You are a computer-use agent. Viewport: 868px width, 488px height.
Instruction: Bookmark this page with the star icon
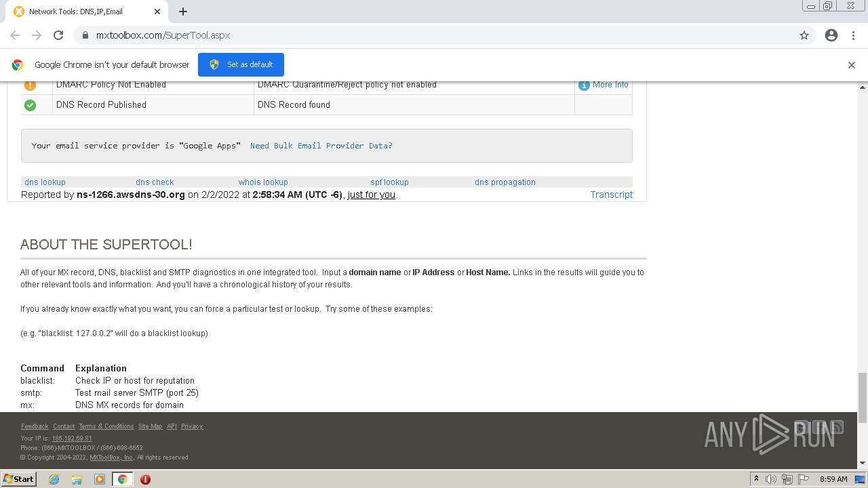coord(804,35)
